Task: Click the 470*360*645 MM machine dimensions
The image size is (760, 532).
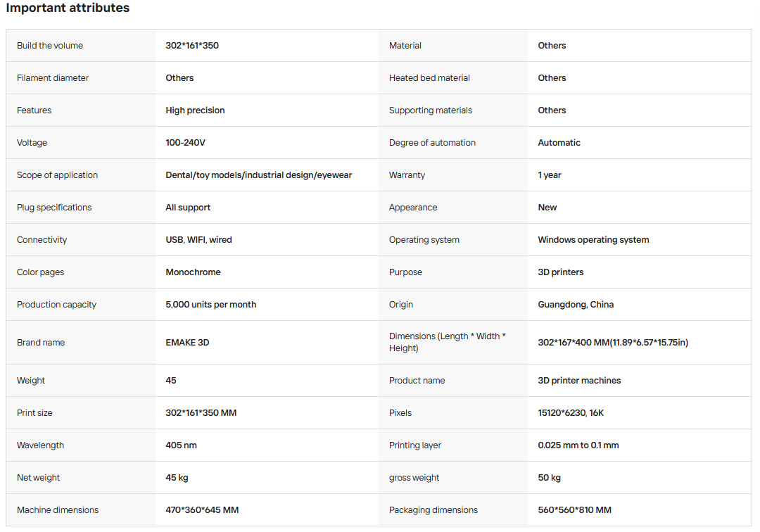Action: pos(202,510)
